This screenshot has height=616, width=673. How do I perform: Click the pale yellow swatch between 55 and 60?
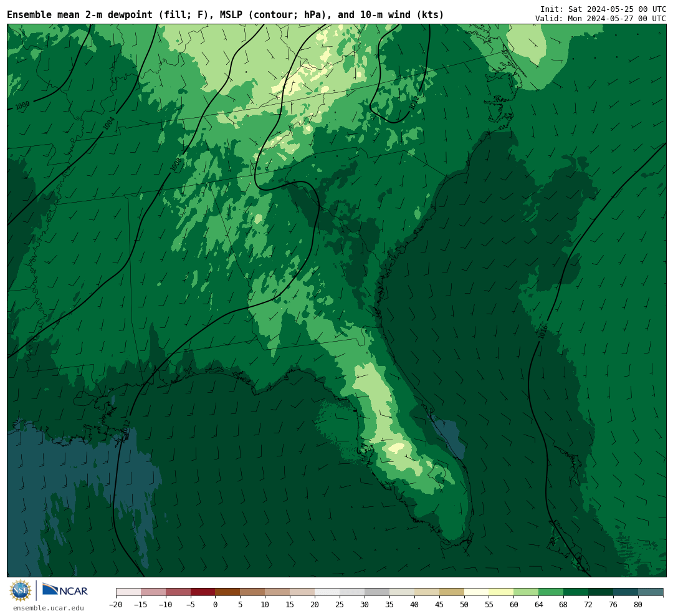pos(502,592)
